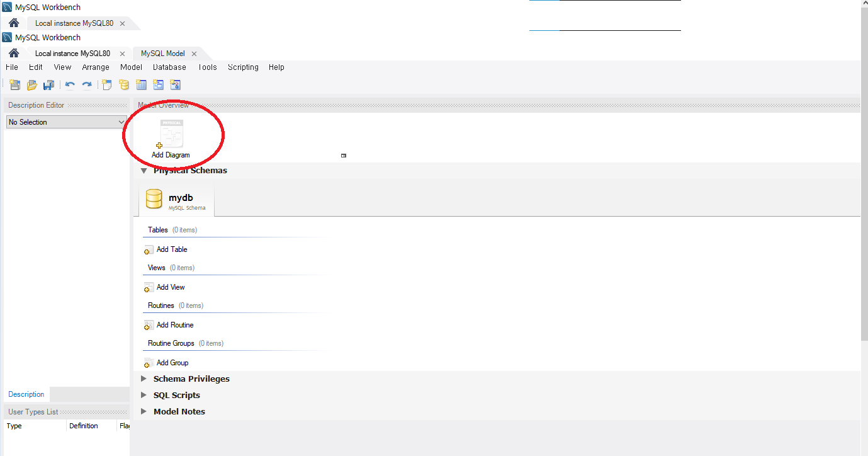
Task: Click the Description Editor panel title
Action: coord(37,105)
